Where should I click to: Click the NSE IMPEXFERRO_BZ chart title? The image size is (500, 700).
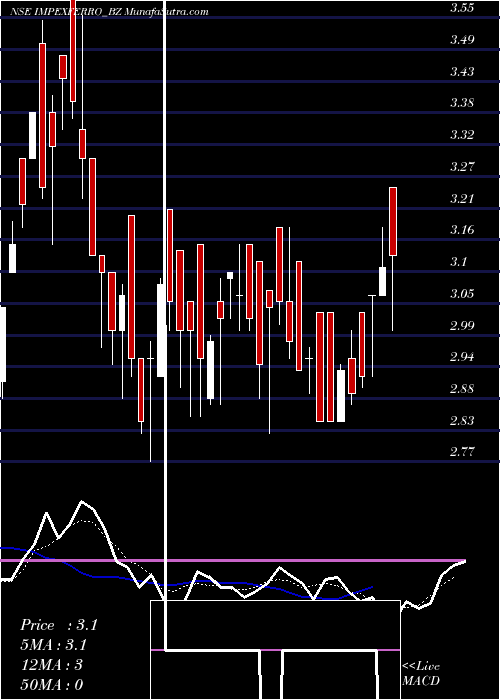[109, 12]
